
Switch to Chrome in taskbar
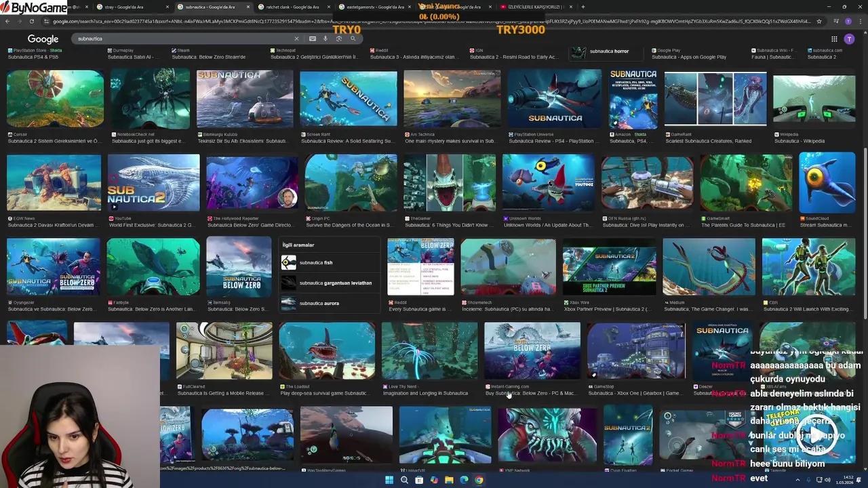[479, 480]
